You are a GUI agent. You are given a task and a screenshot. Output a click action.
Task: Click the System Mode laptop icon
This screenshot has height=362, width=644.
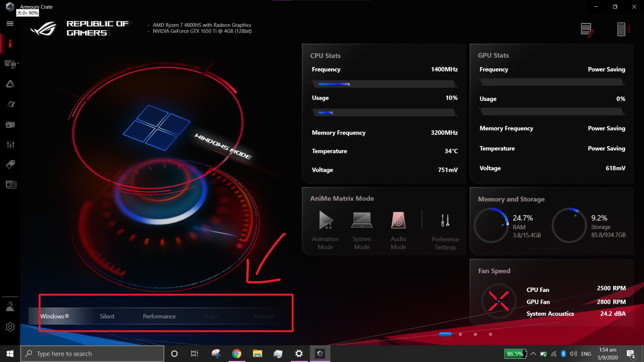click(362, 220)
